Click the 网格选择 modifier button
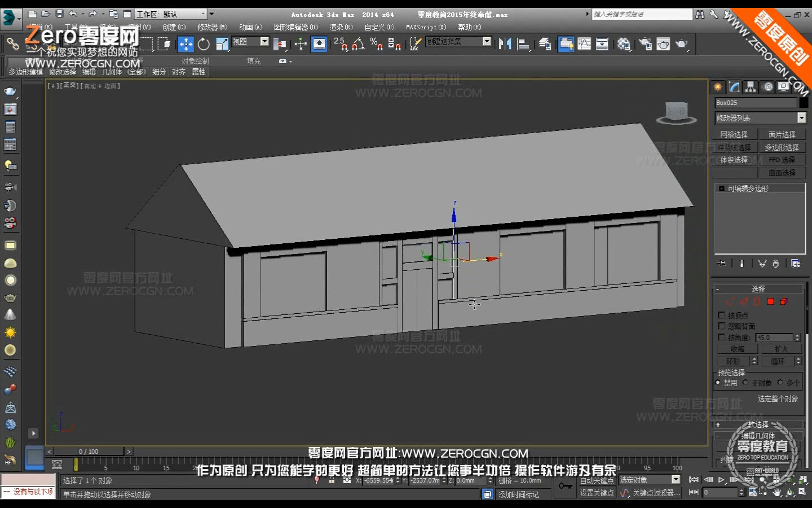The image size is (812, 508). pyautogui.click(x=734, y=134)
